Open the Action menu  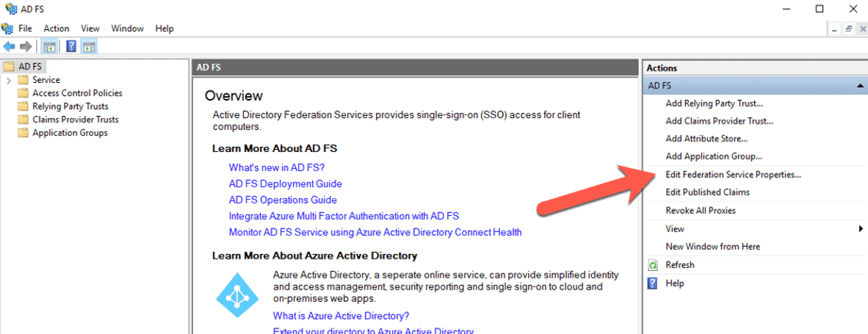tap(57, 28)
